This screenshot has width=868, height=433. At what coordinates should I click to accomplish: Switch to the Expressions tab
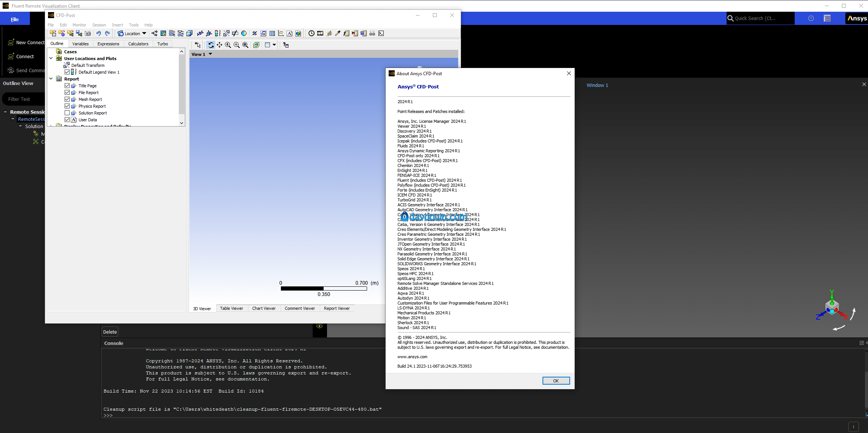click(x=108, y=44)
